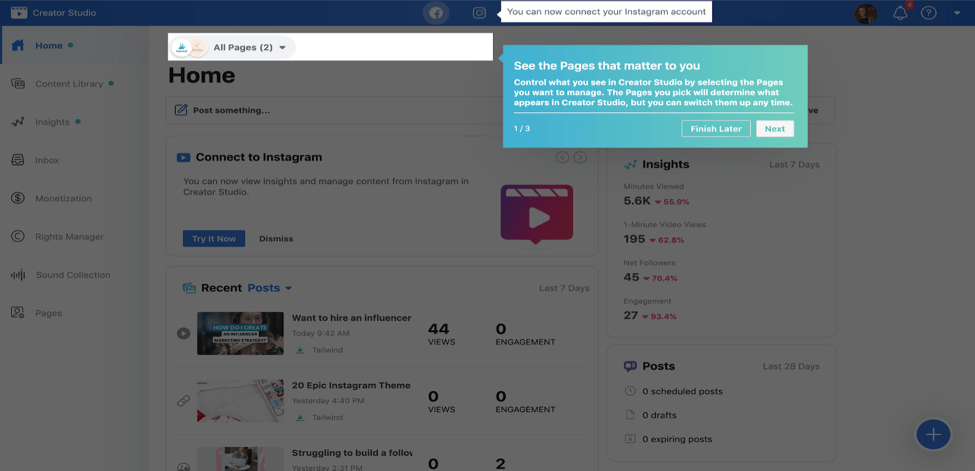Click the Home house icon
This screenshot has width=975, height=471.
[18, 45]
